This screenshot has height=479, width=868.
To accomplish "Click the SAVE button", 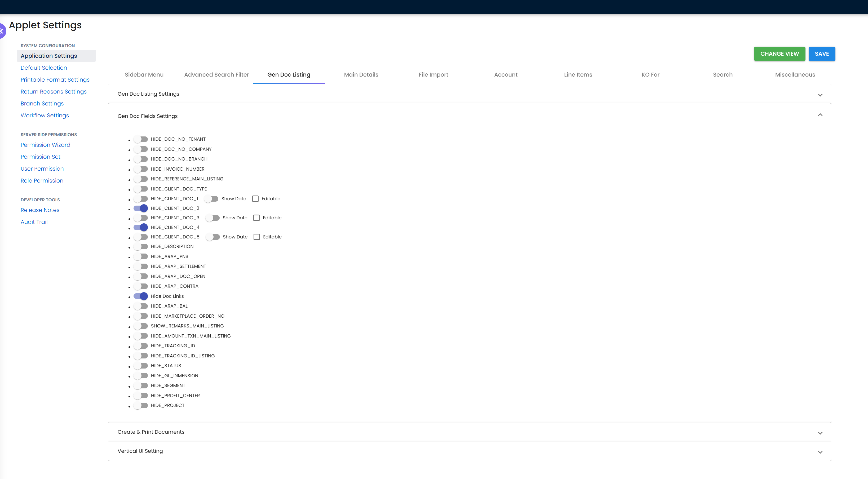I will tap(822, 54).
